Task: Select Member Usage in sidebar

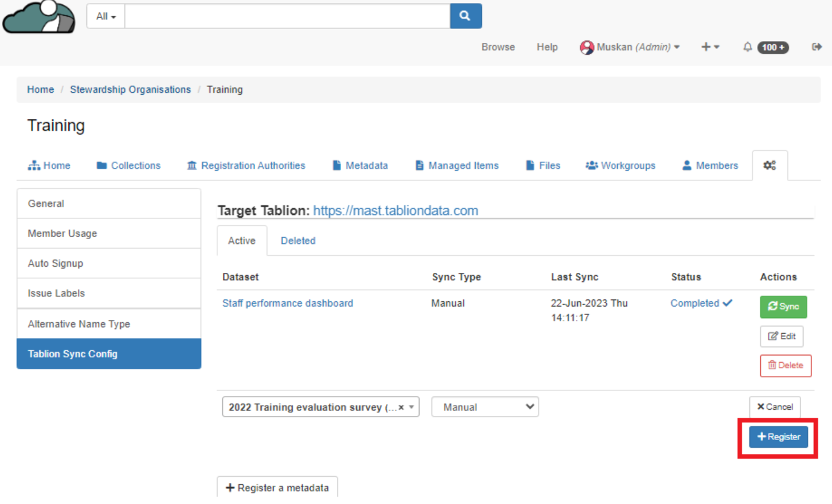Action: coord(62,234)
